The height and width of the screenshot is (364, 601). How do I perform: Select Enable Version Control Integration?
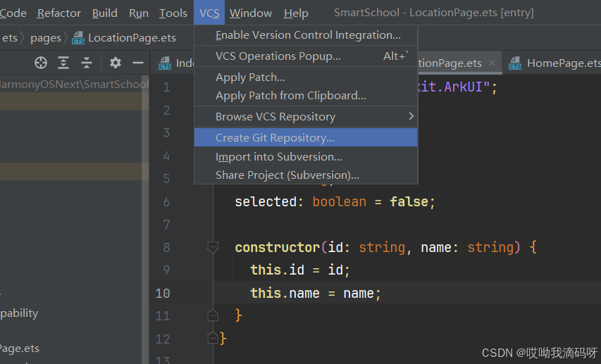(306, 35)
